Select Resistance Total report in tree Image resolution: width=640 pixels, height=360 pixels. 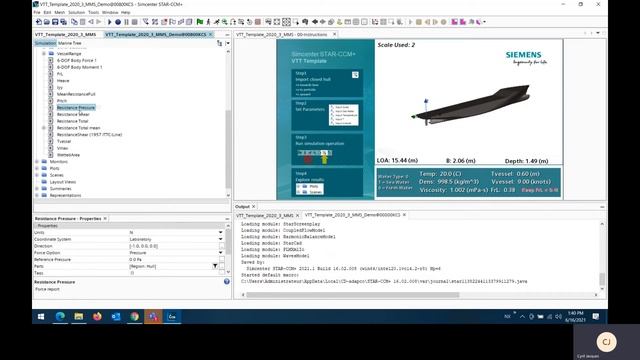tap(72, 121)
